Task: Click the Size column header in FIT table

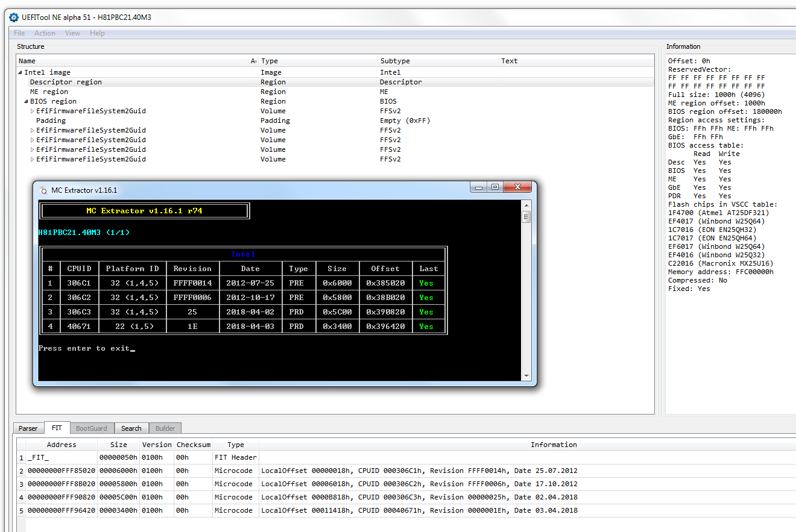Action: (x=118, y=445)
